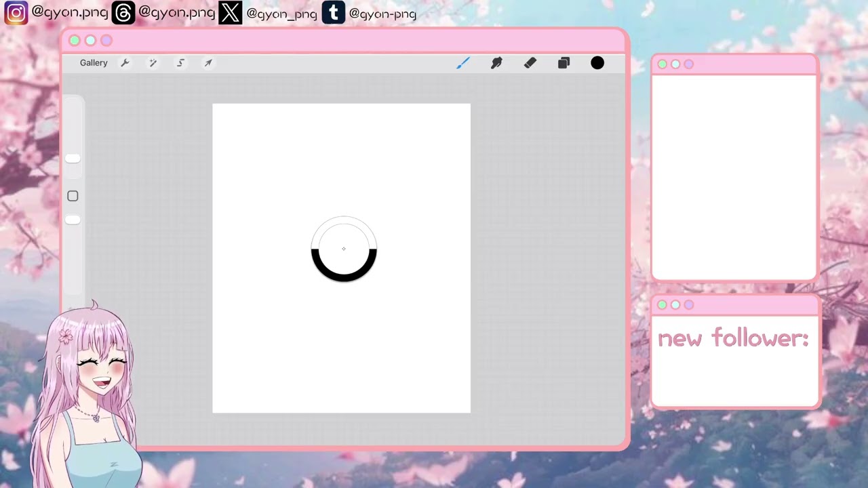Viewport: 868px width, 488px height.
Task: Click the Tumblr logo icon
Action: 333,13
